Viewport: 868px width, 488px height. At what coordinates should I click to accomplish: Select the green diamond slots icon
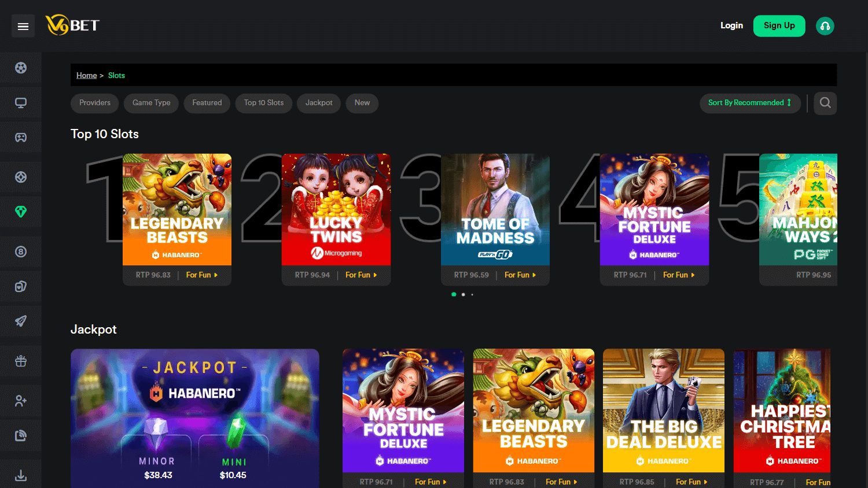(21, 212)
